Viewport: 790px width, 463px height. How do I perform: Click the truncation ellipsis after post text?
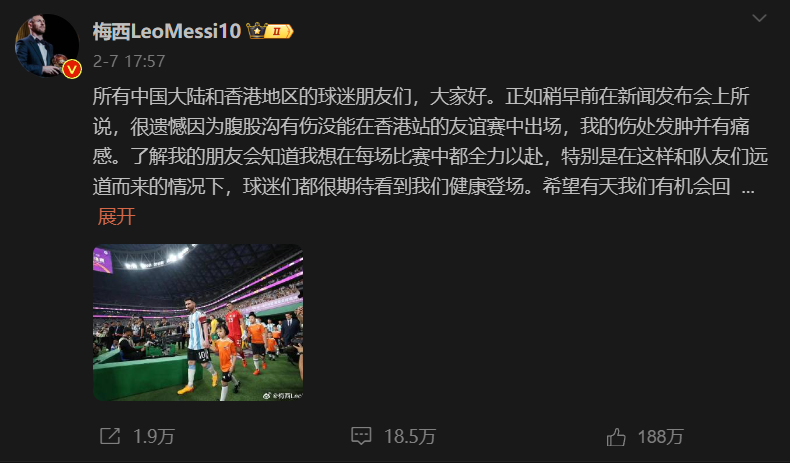(x=749, y=189)
